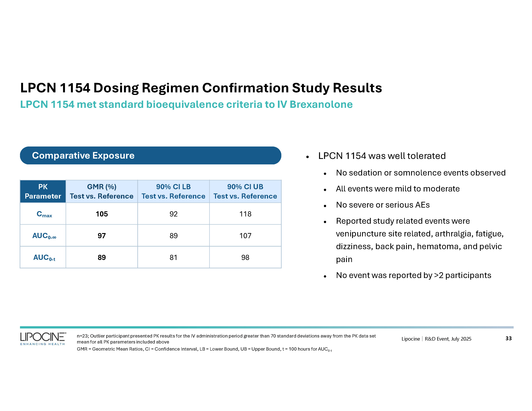Select the 90% CI UB header
This screenshot has height=411, width=532.
[x=245, y=191]
